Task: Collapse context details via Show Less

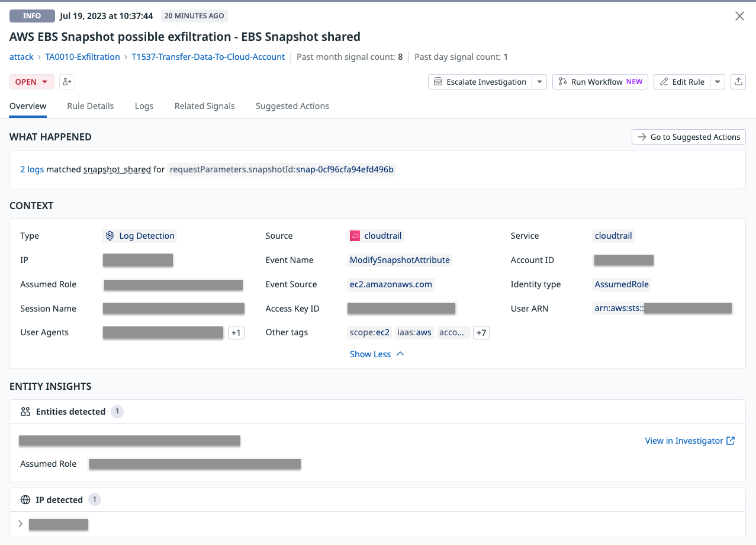Action: pos(377,354)
